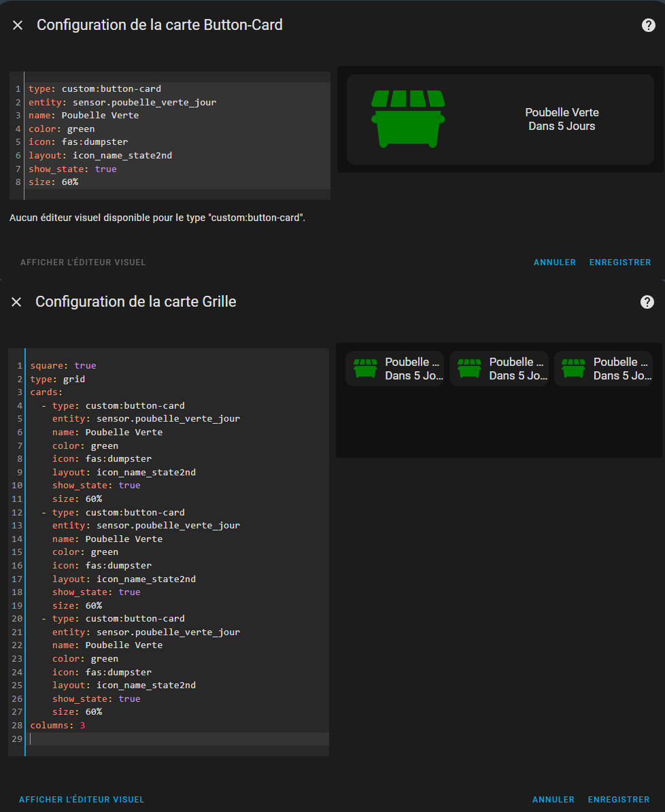
Task: Click large green dumpster icon in preview
Action: click(x=408, y=119)
